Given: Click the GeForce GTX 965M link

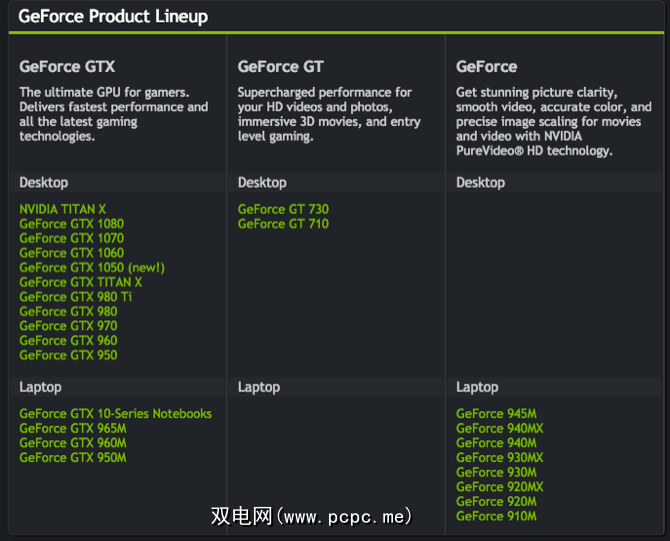Looking at the screenshot, I should pyautogui.click(x=73, y=428).
